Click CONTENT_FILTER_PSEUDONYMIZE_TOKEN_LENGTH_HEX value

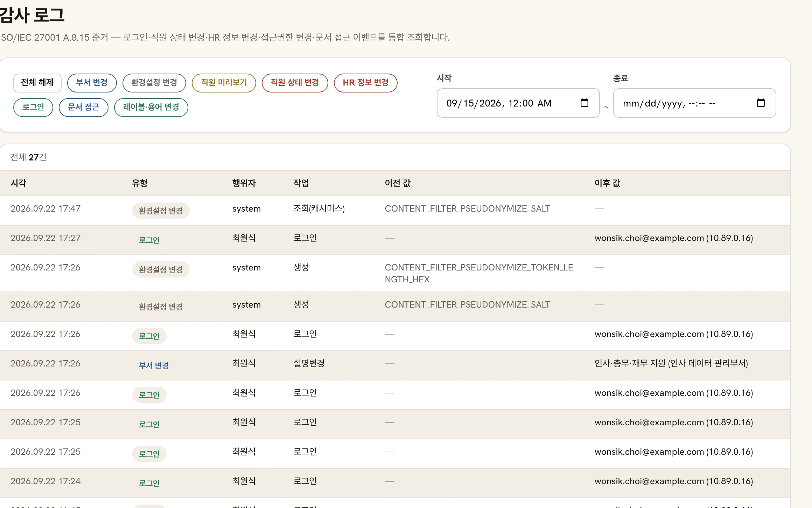coord(479,273)
